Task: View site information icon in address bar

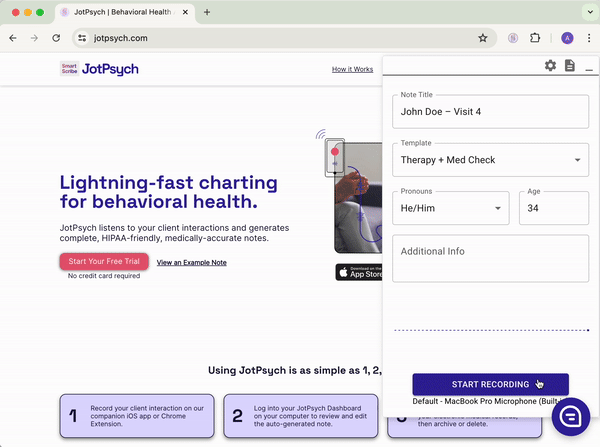Action: point(82,38)
